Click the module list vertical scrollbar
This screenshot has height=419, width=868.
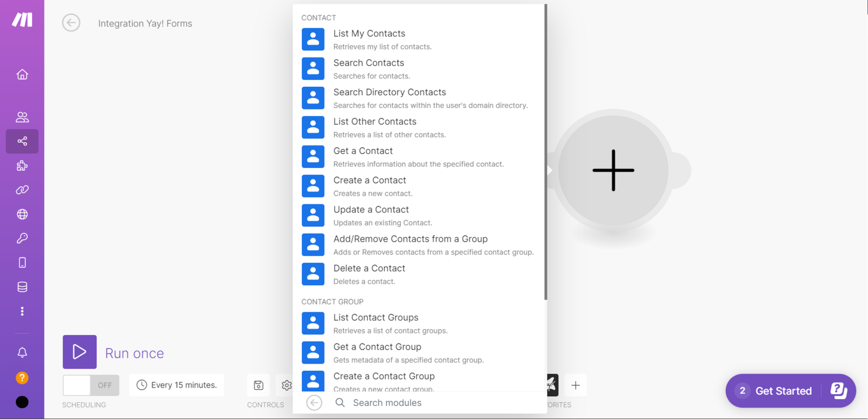(x=545, y=152)
